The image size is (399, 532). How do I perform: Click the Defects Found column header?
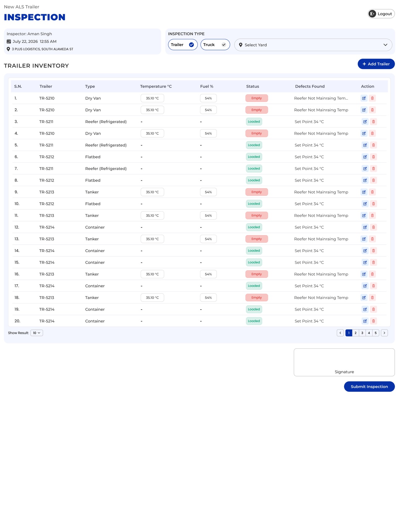(310, 86)
